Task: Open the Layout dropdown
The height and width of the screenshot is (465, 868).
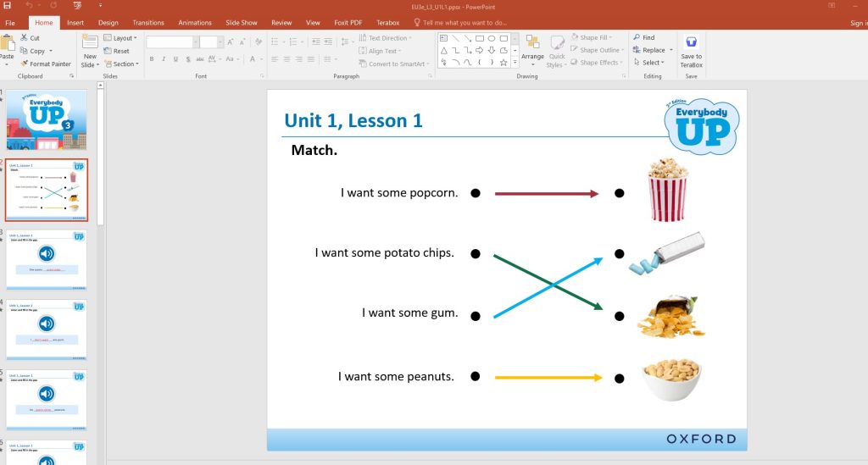Action: pos(120,38)
